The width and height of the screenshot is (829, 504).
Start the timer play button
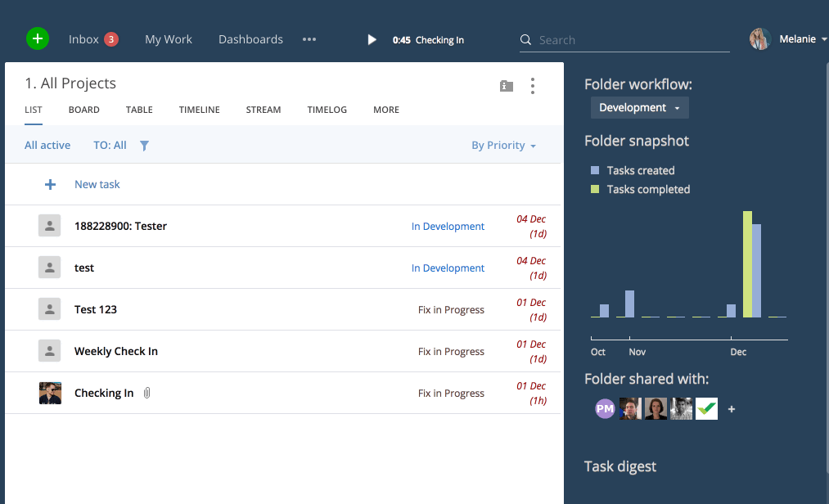coord(372,39)
